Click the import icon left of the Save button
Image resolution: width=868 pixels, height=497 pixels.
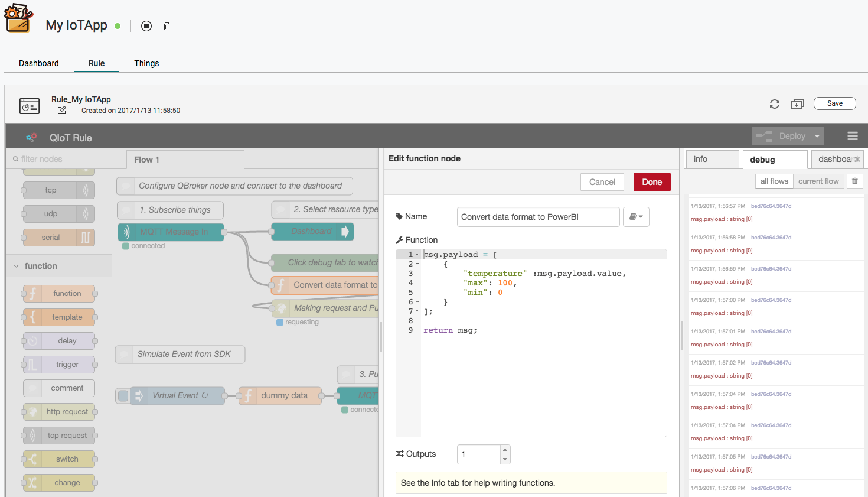click(798, 104)
